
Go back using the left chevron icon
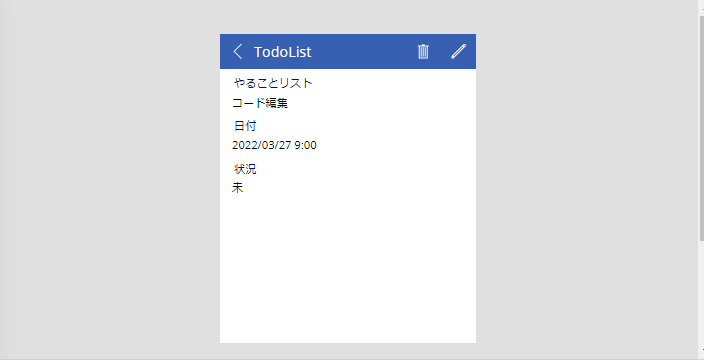(238, 52)
